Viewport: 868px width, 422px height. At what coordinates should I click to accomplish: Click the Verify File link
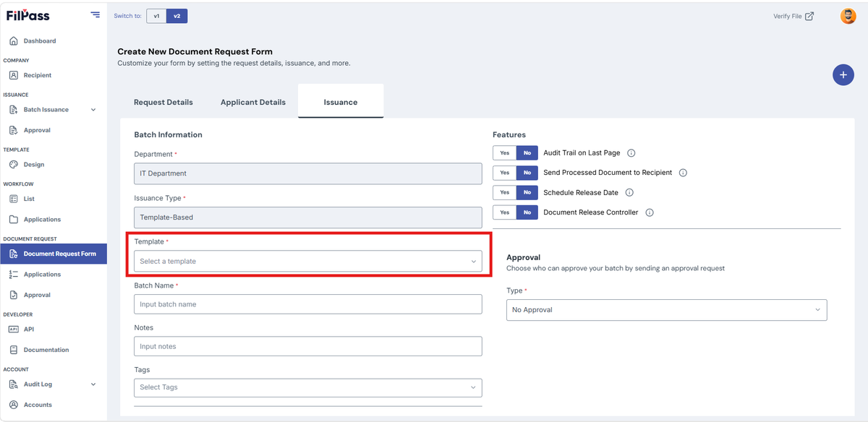click(793, 16)
